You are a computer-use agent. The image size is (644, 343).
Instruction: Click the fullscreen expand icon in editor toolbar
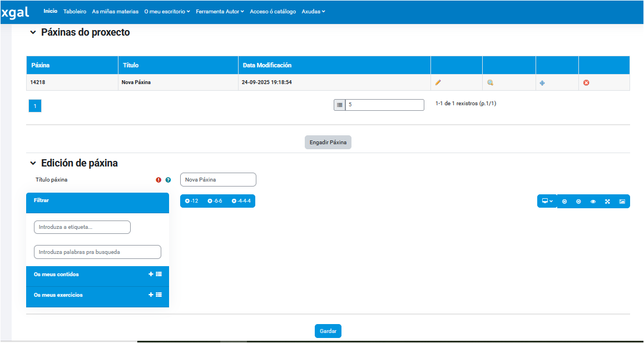(607, 202)
